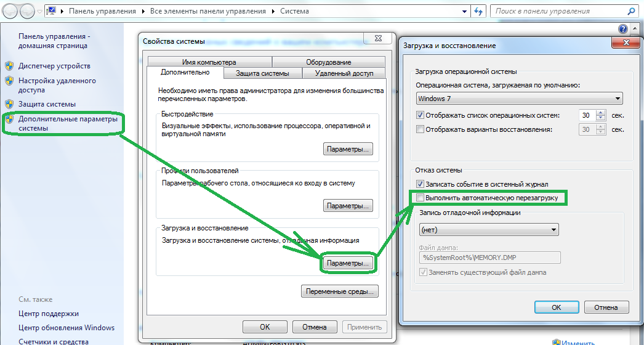
Task: Open Диспетчер устройств link
Action: pyautogui.click(x=54, y=66)
